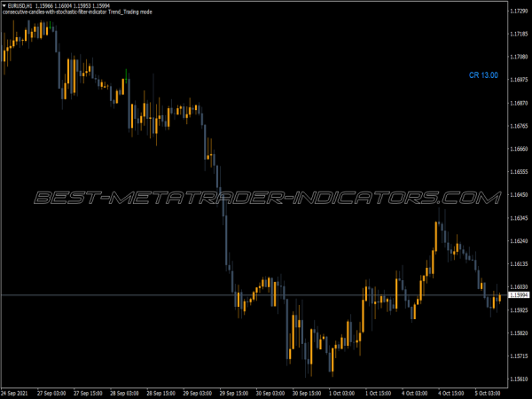Click the triangle arrow before EURUSD,H1
This screenshot has height=399, width=532.
pyautogui.click(x=4, y=5)
